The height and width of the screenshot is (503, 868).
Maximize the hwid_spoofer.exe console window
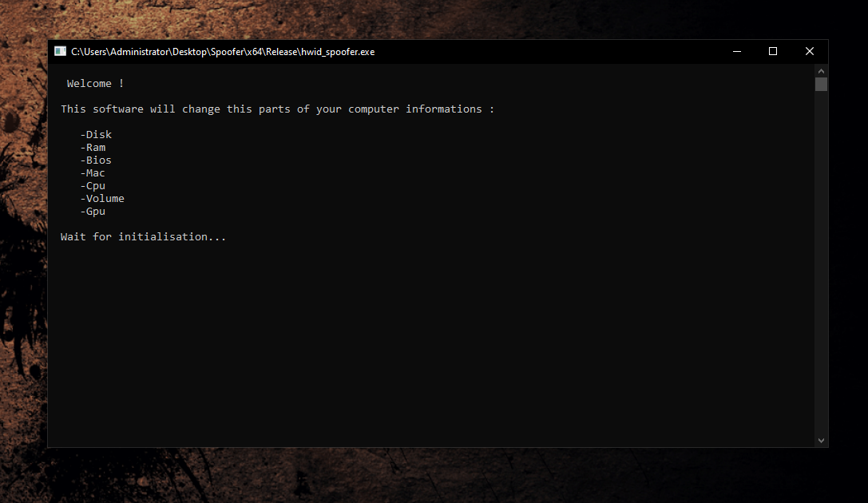pos(773,51)
